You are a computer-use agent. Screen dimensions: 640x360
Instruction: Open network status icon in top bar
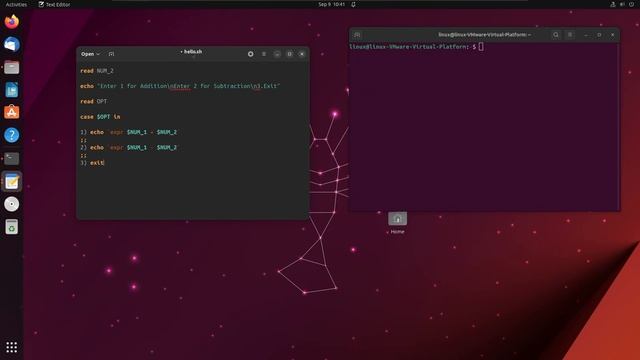click(x=613, y=4)
